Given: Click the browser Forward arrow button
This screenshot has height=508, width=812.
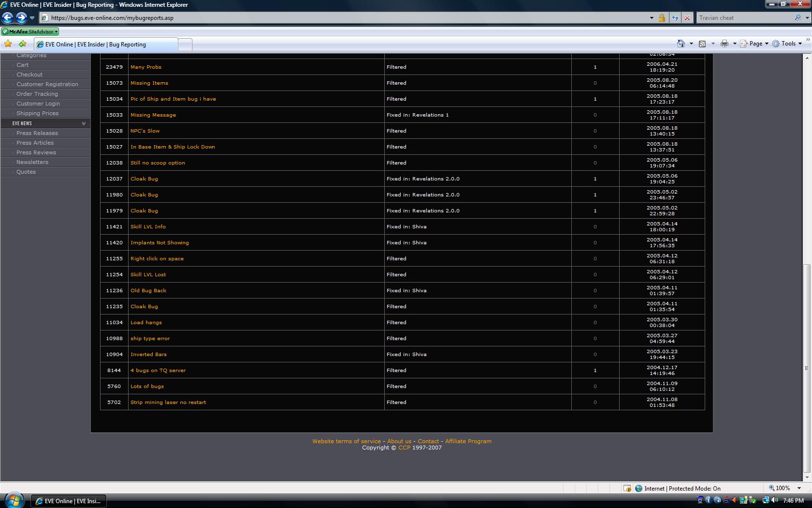Looking at the screenshot, I should coord(21,18).
